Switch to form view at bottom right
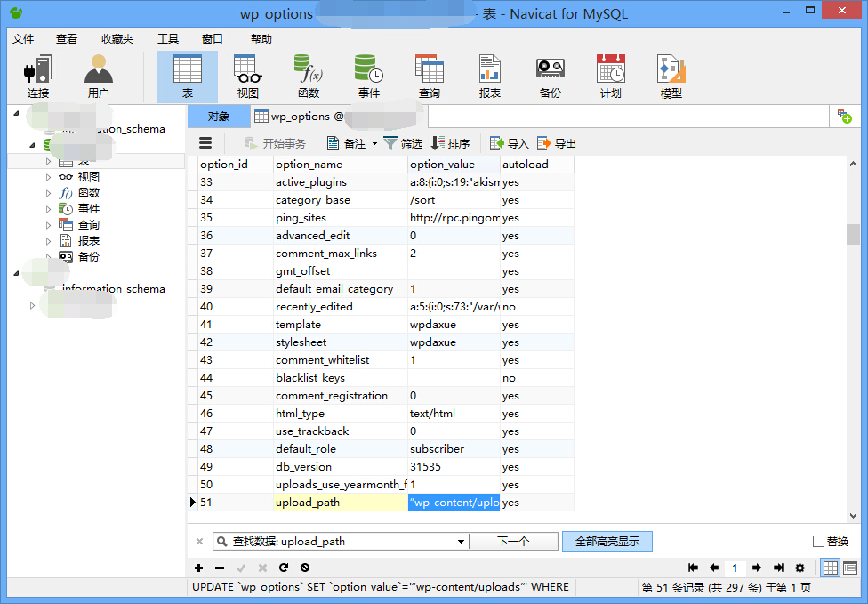Viewport: 868px width, 604px height. [x=850, y=568]
